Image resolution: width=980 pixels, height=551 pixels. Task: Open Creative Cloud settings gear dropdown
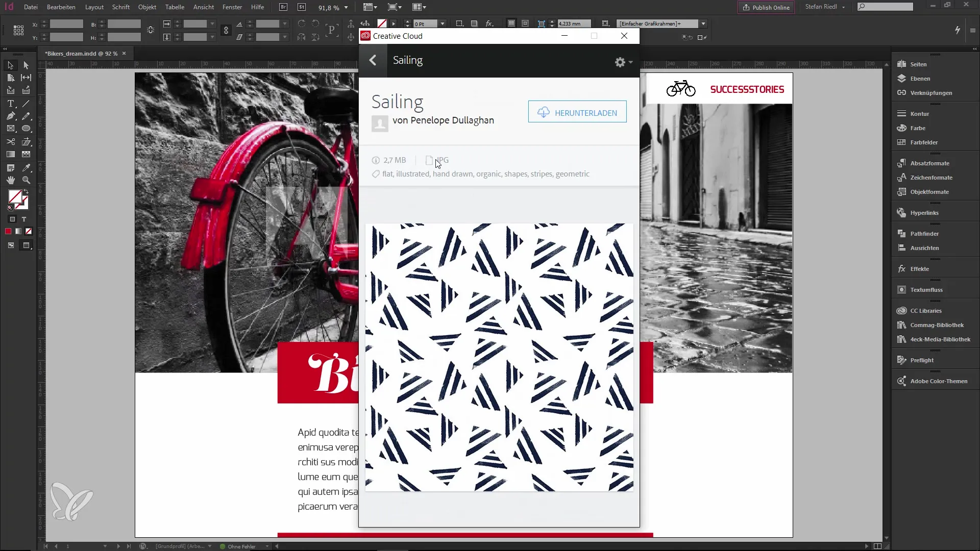(x=623, y=62)
